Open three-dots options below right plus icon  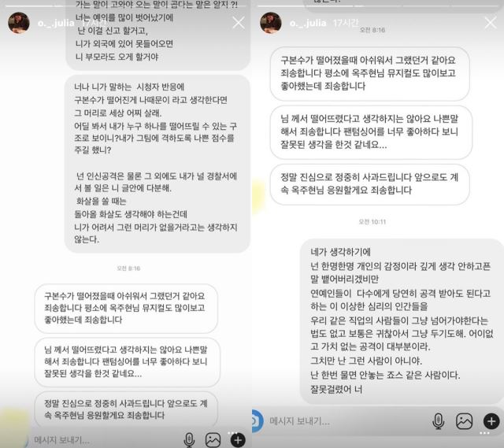[484, 434]
